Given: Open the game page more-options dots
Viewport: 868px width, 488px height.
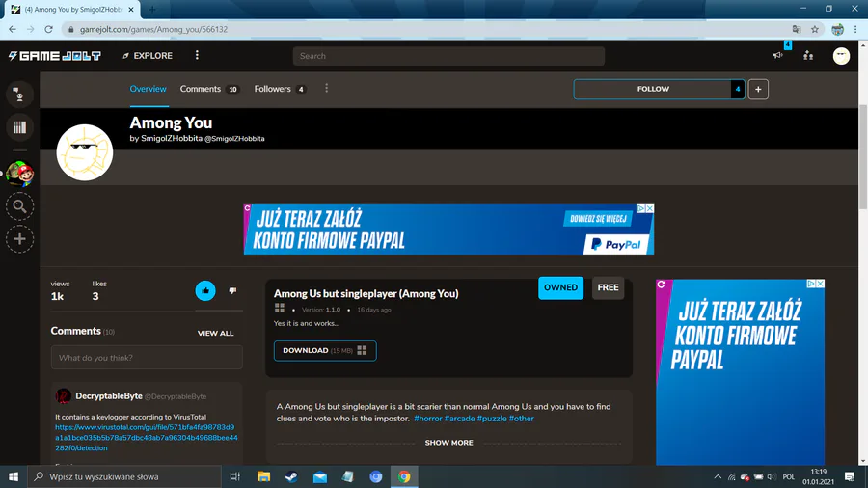Looking at the screenshot, I should pos(326,89).
